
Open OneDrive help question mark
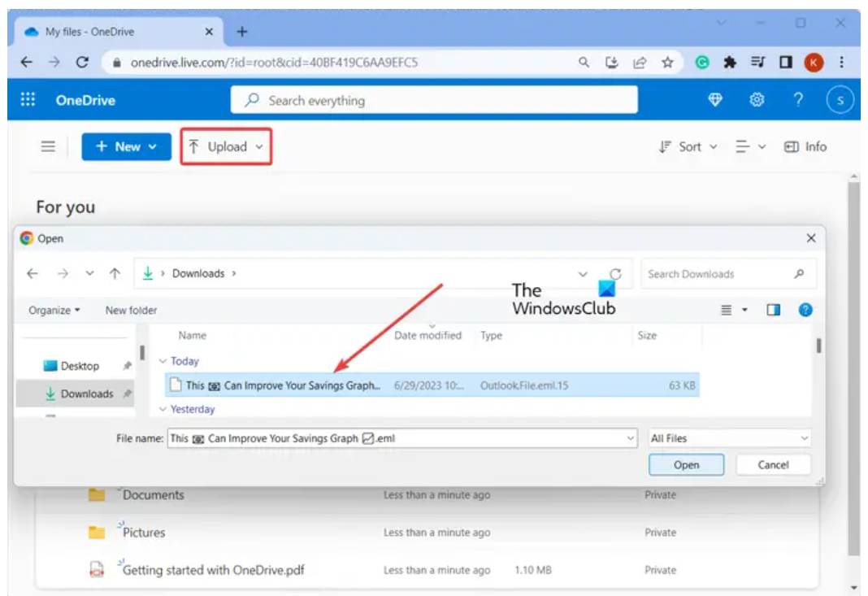[798, 100]
